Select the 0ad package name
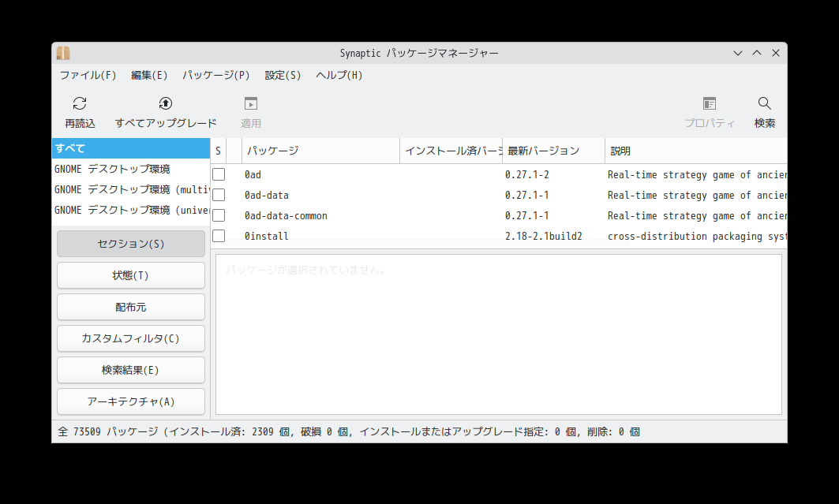This screenshot has height=504, width=839. pos(253,175)
